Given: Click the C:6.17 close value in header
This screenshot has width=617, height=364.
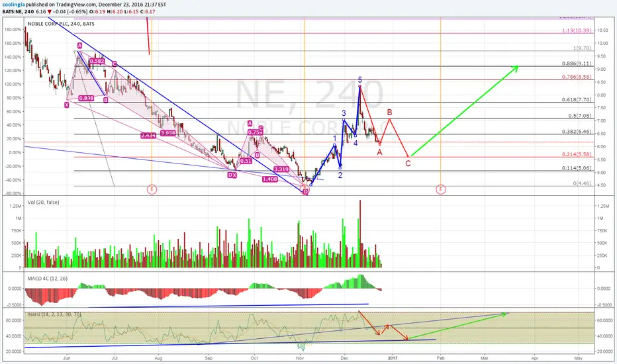Looking at the screenshot, I should click(x=148, y=12).
